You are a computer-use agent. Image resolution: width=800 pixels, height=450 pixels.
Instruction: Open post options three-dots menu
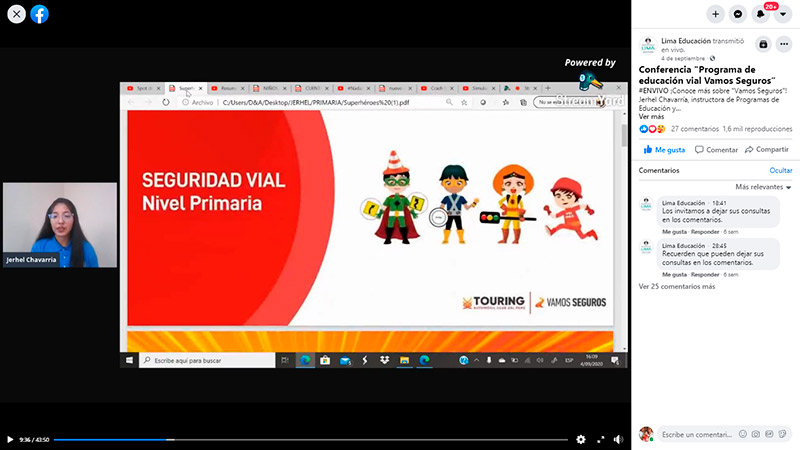(x=783, y=44)
